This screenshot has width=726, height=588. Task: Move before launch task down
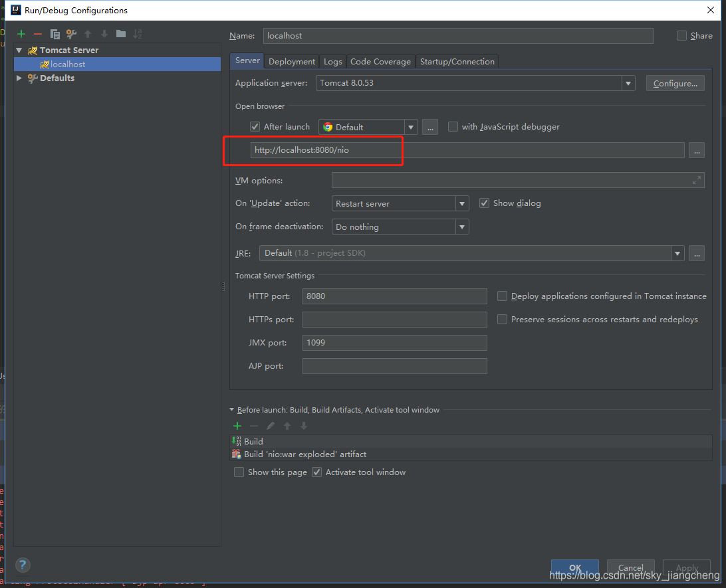(304, 426)
